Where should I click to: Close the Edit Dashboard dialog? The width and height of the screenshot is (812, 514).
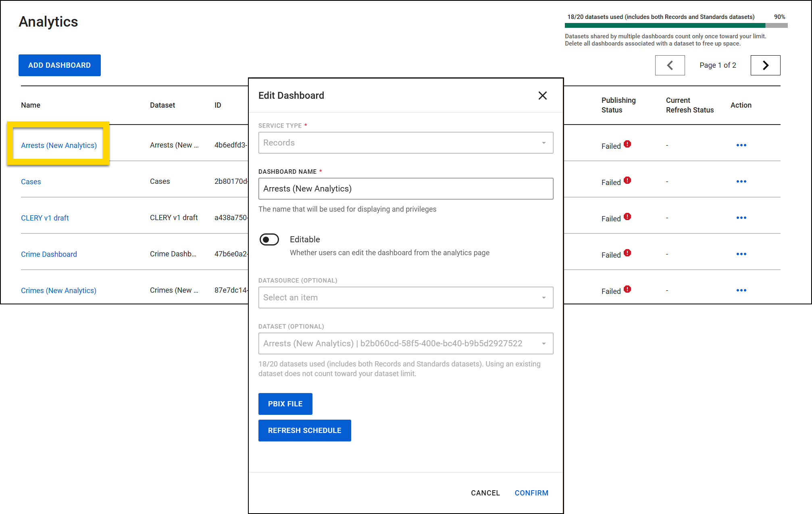coord(542,96)
